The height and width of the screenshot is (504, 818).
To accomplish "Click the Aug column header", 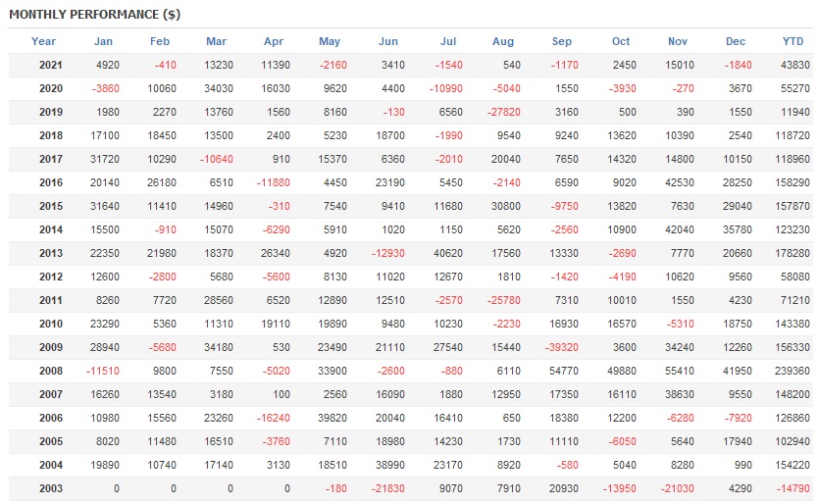I will coord(503,41).
